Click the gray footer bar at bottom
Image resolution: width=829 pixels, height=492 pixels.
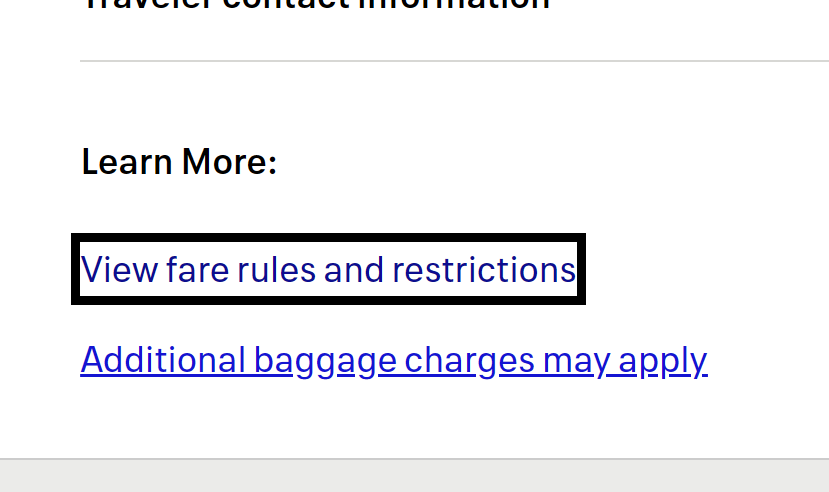[414, 476]
